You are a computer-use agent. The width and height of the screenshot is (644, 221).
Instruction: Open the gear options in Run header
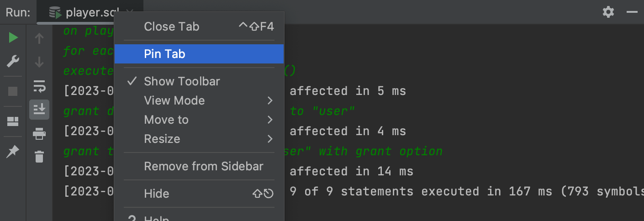tap(608, 12)
